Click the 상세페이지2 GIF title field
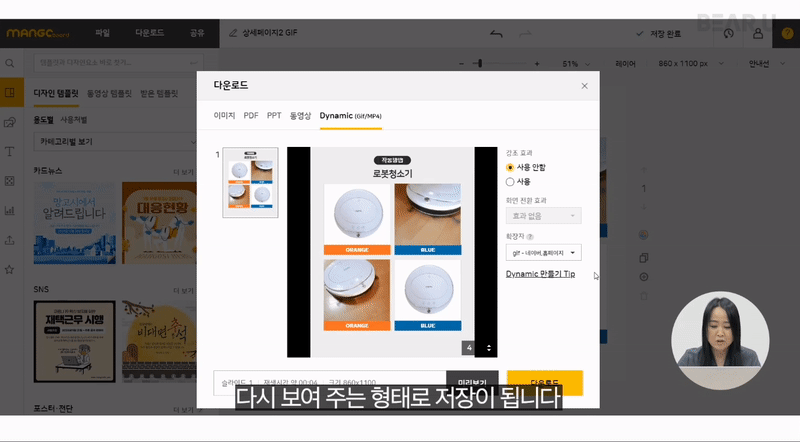 click(270, 33)
